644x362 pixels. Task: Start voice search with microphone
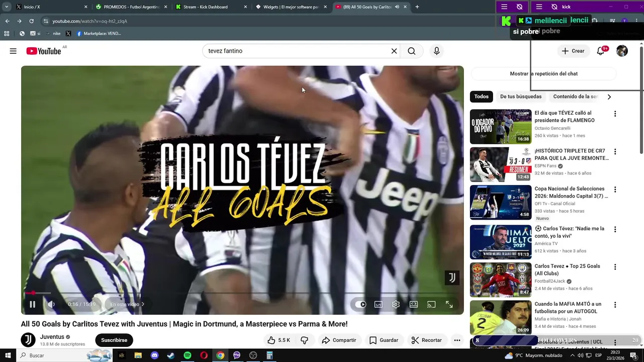[436, 51]
